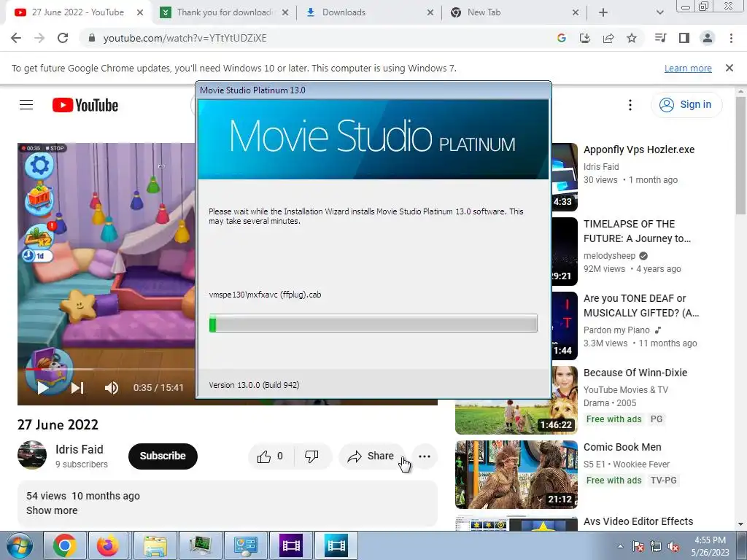Share this page via address bar icon
The width and height of the screenshot is (747, 560).
pos(608,38)
